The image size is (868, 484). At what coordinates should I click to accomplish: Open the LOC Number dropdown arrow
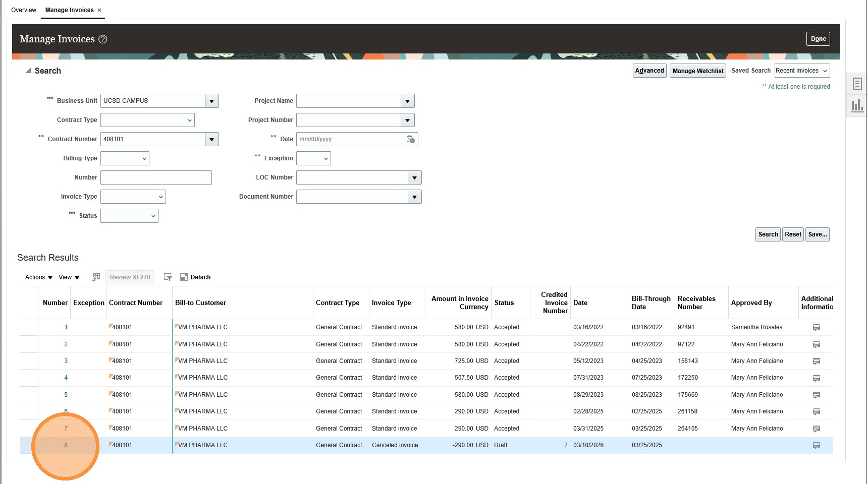tap(415, 177)
